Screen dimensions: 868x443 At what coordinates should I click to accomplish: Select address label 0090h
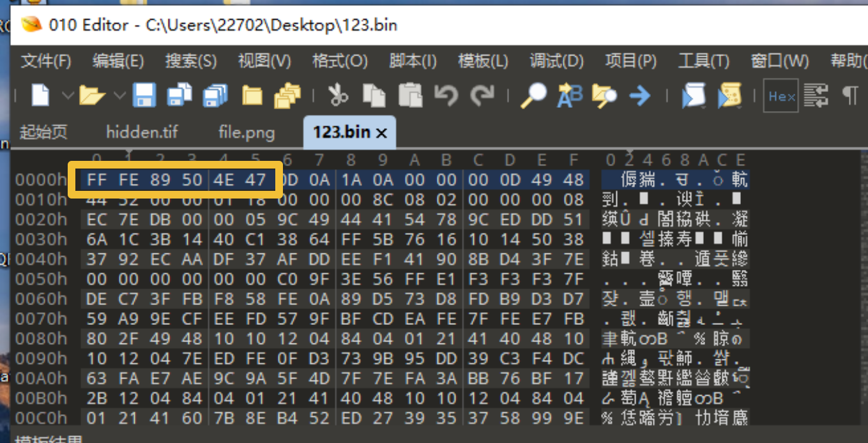(41, 358)
